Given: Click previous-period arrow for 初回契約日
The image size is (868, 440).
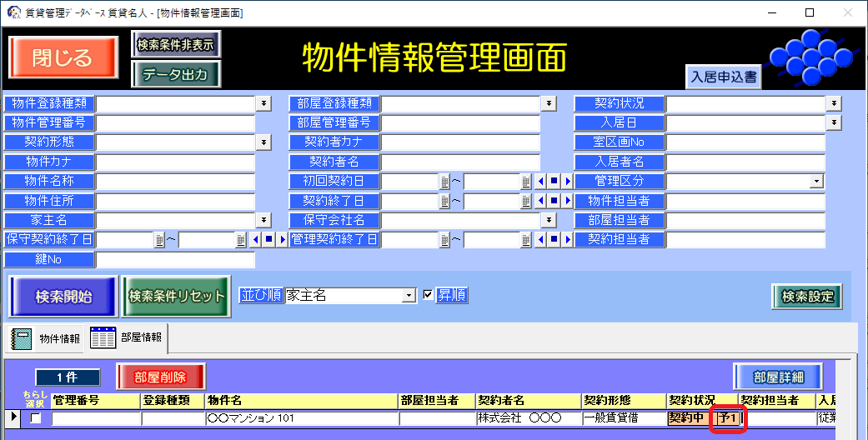Looking at the screenshot, I should click(x=541, y=182).
